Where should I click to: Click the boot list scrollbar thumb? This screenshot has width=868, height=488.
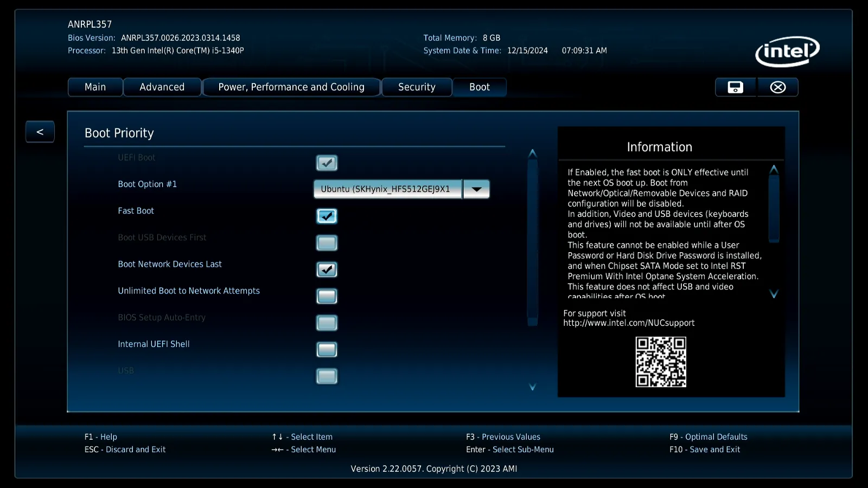tap(532, 239)
